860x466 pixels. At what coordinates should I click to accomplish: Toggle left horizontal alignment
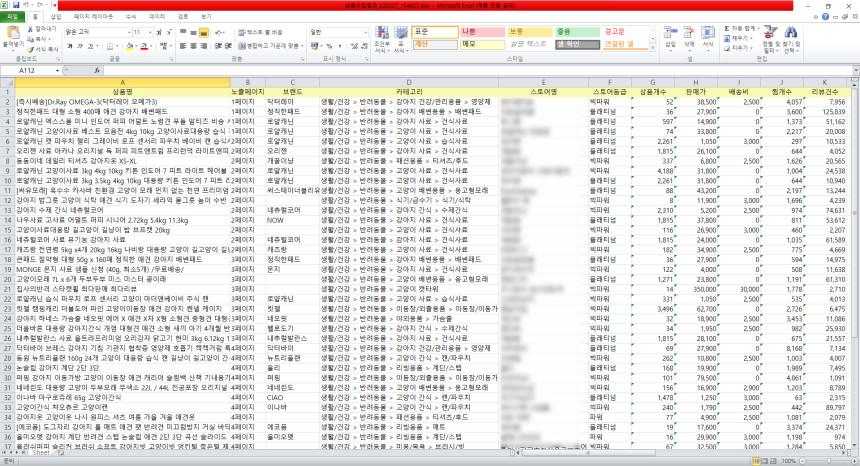183,46
